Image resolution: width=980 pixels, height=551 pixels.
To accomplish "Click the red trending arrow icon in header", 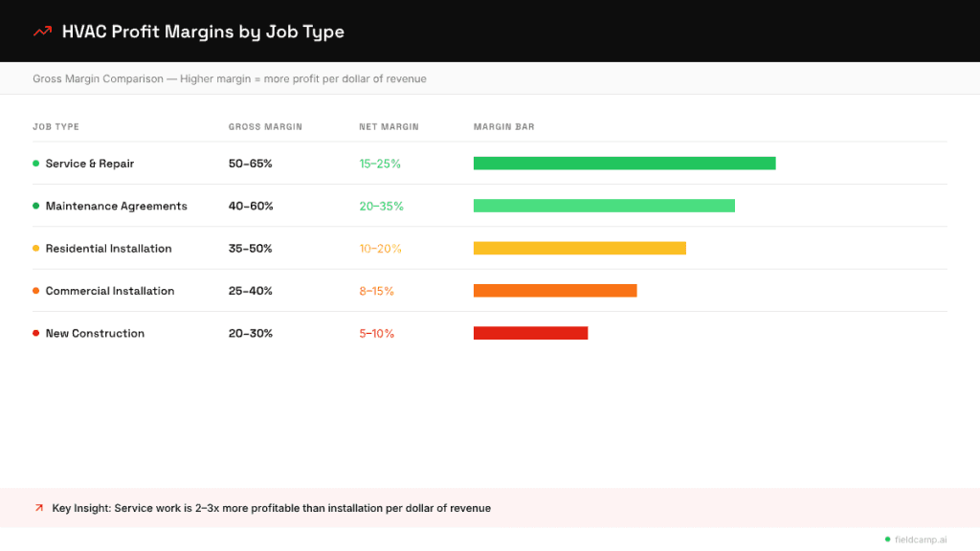I will coord(40,31).
